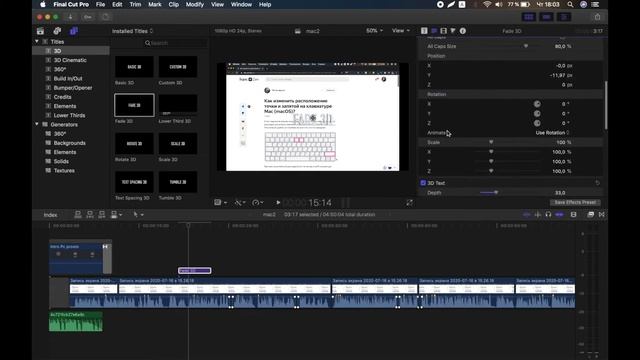
Task: Click Insert clip icon in timeline toolbar
Action: point(90,214)
